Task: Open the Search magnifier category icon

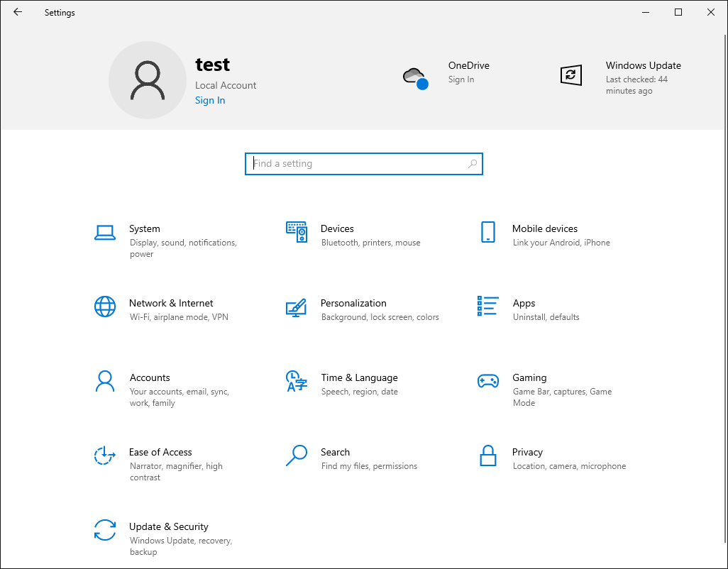Action: (x=296, y=455)
